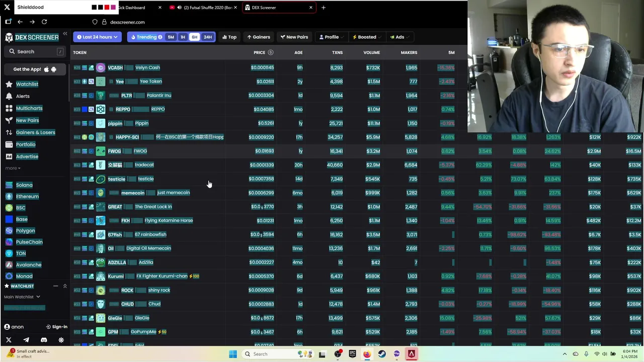Open the Watchlist sidebar item
Viewport: 644px width, 362px height.
pos(27,84)
